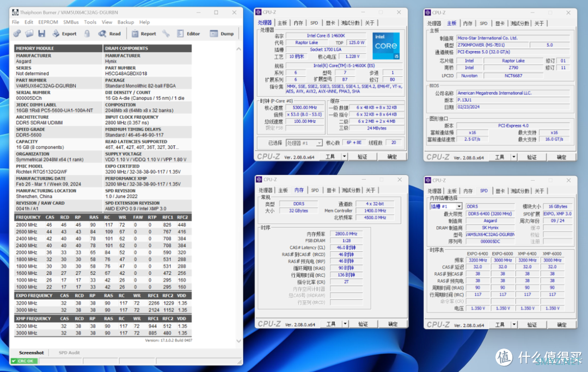The image size is (588, 372).
Task: Open the SMBus menu
Action: coord(71,22)
